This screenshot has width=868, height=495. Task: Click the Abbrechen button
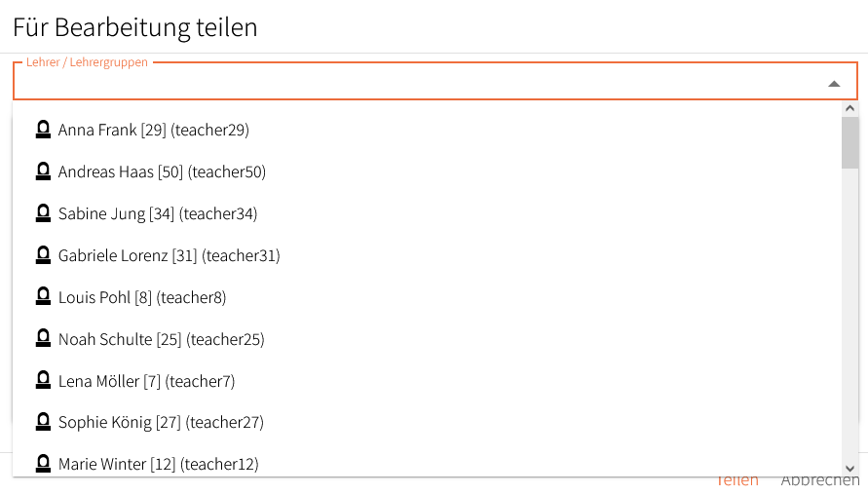pos(820,480)
